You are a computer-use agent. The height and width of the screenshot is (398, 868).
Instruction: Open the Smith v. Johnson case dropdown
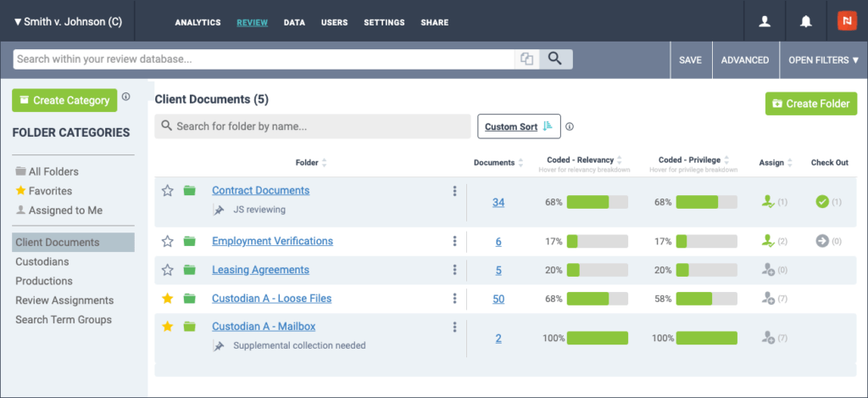tap(68, 22)
